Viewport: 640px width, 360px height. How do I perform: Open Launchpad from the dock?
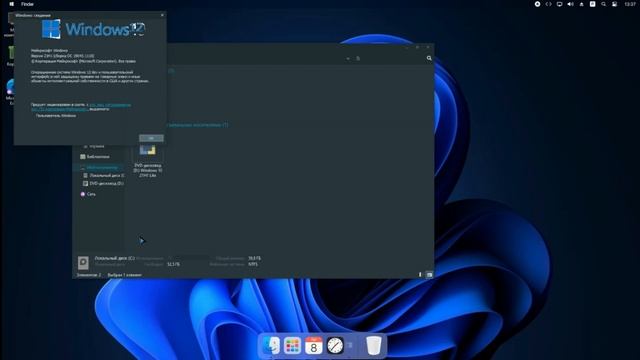pos(292,346)
